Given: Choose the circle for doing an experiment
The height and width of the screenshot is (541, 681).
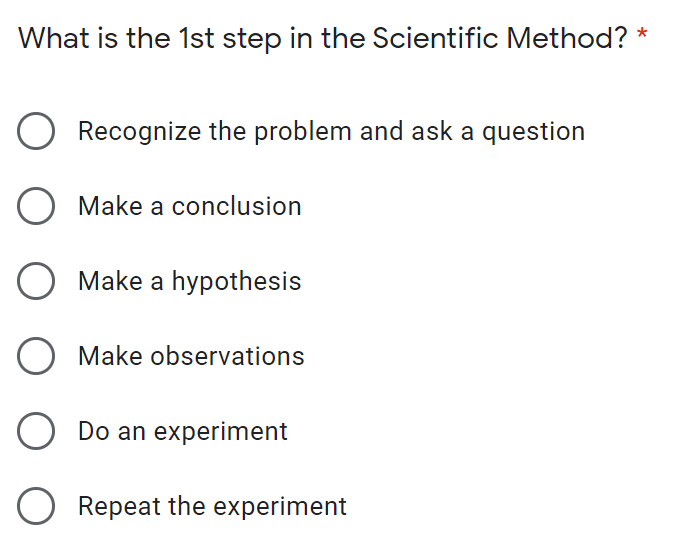Looking at the screenshot, I should click(36, 432).
